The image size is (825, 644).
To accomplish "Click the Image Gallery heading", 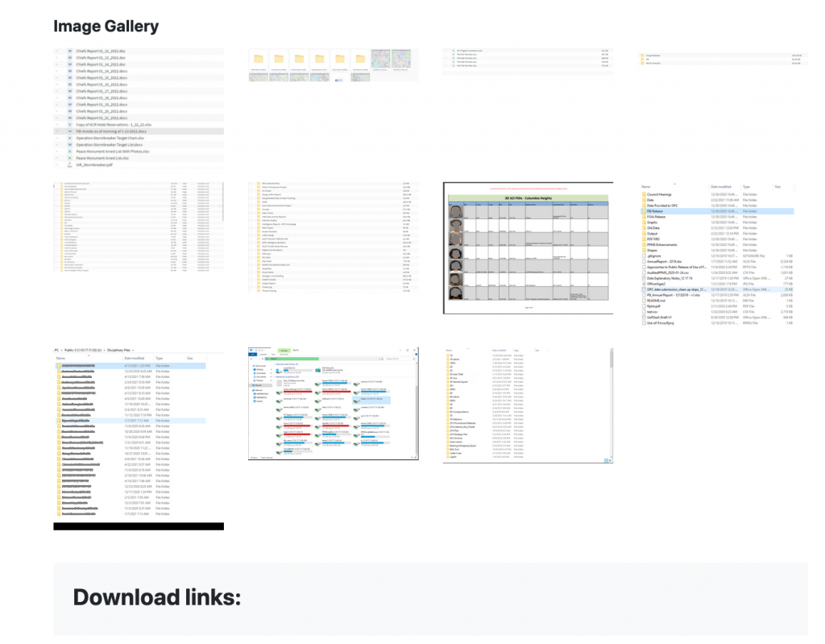I will coord(106,26).
